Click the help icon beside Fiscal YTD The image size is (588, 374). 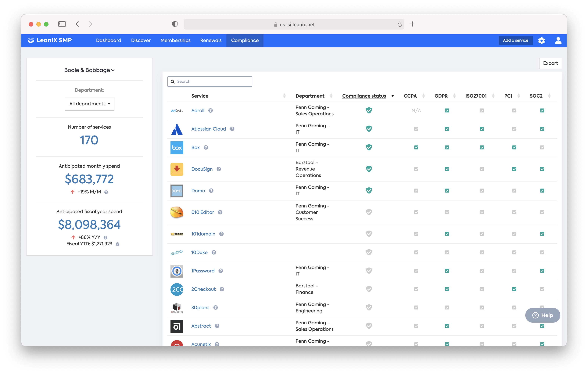click(x=117, y=244)
